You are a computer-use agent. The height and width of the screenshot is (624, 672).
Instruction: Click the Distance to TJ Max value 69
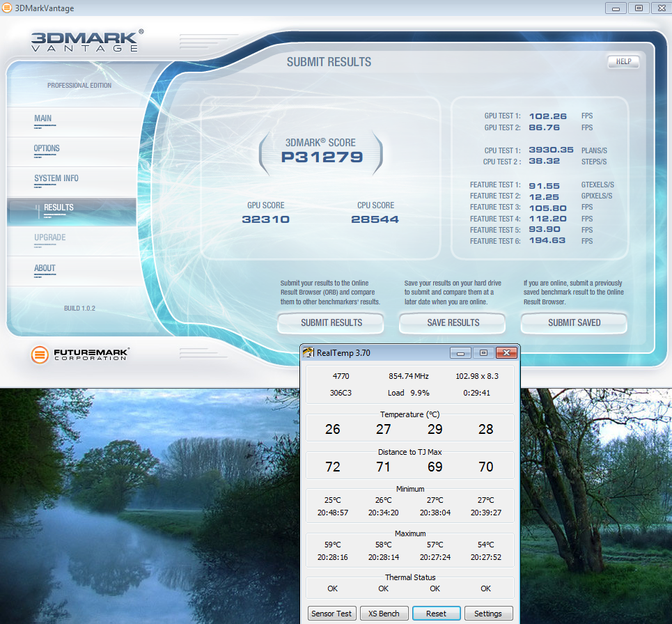(x=435, y=467)
